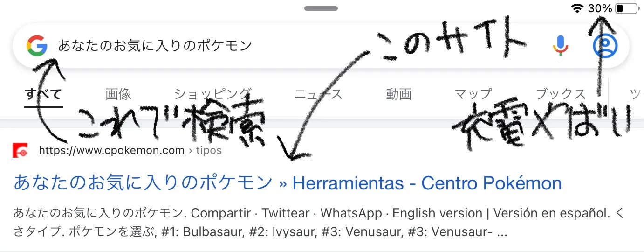The height and width of the screenshot is (252, 644).
Task: Click the https://www.cpokemon.com URL line
Action: [x=112, y=150]
